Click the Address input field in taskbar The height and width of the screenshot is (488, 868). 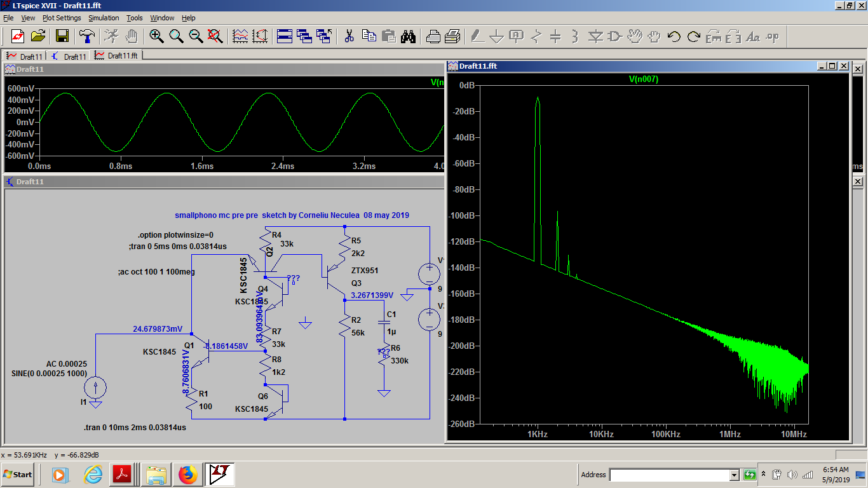pyautogui.click(x=669, y=475)
